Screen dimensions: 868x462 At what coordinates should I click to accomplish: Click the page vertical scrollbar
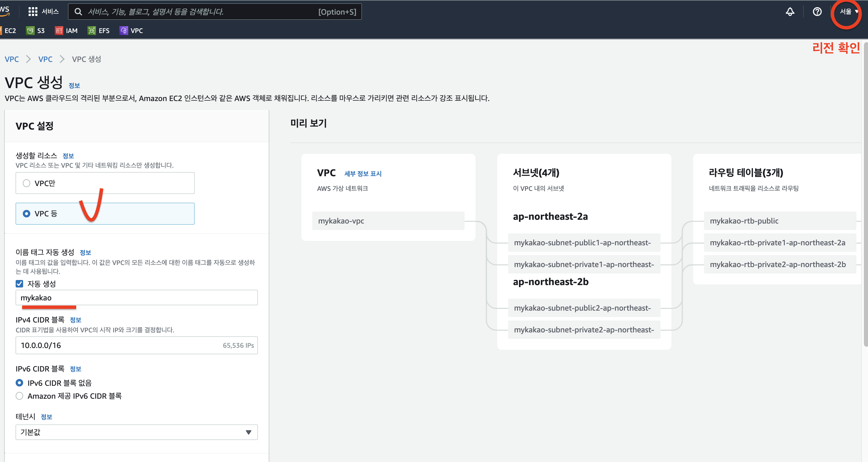tap(866, 194)
